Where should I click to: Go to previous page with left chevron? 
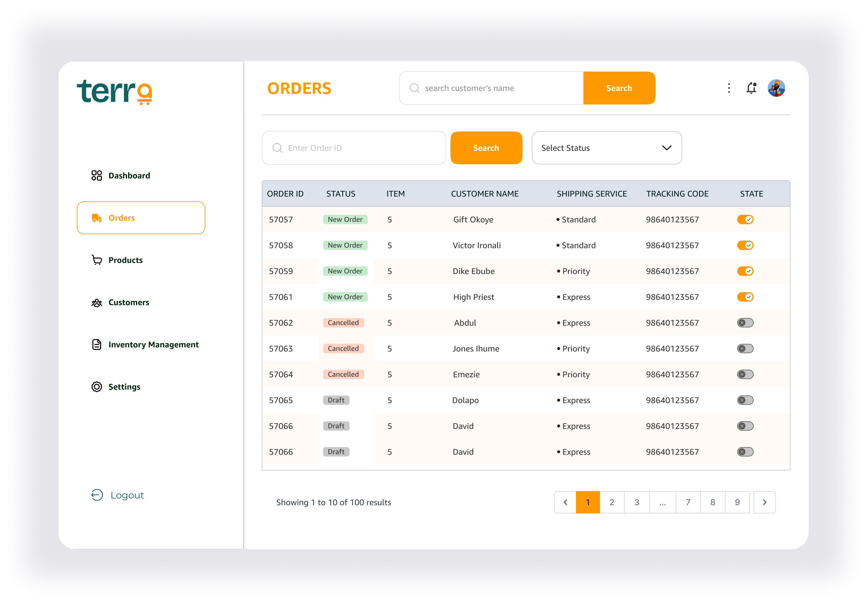click(x=565, y=502)
